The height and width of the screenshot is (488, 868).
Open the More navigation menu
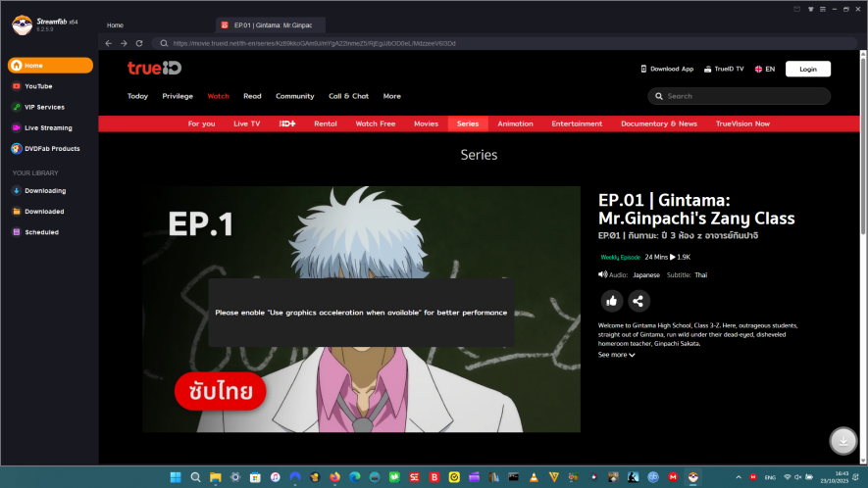pyautogui.click(x=392, y=96)
